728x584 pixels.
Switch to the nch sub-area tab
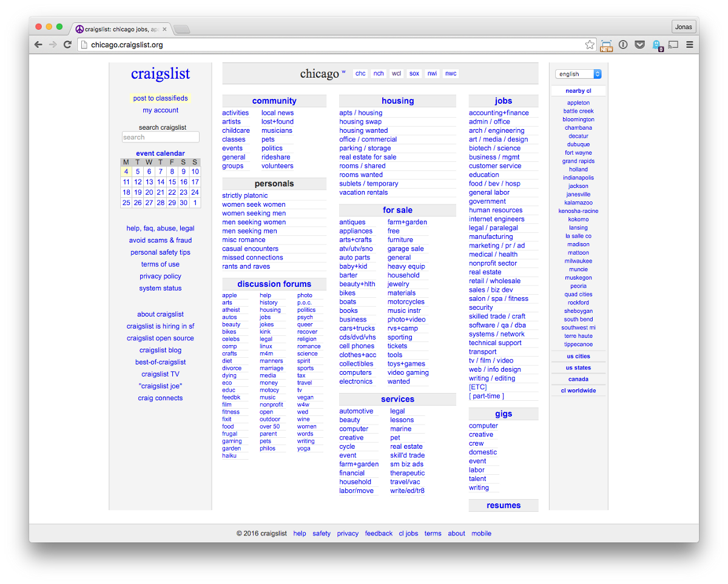tap(379, 74)
